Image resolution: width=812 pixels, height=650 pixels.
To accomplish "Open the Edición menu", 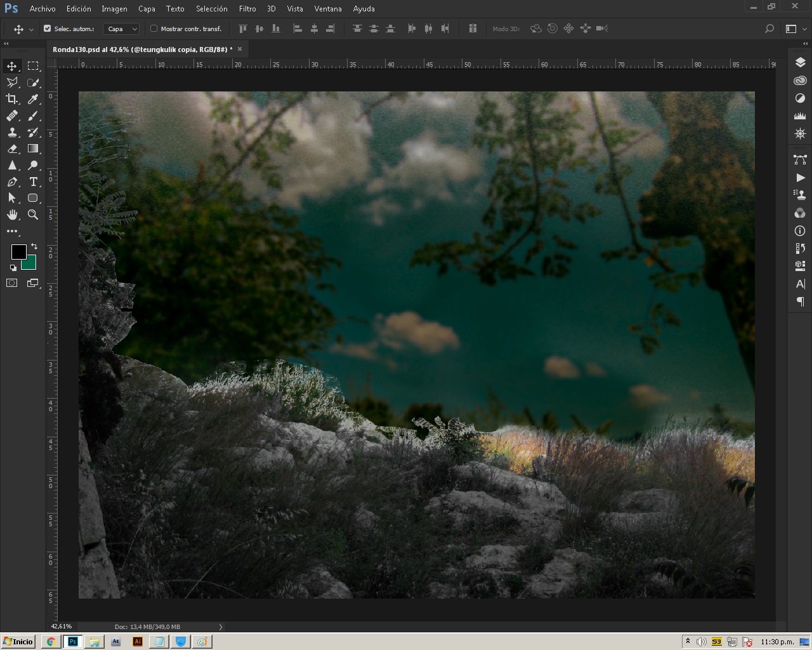I will 79,9.
